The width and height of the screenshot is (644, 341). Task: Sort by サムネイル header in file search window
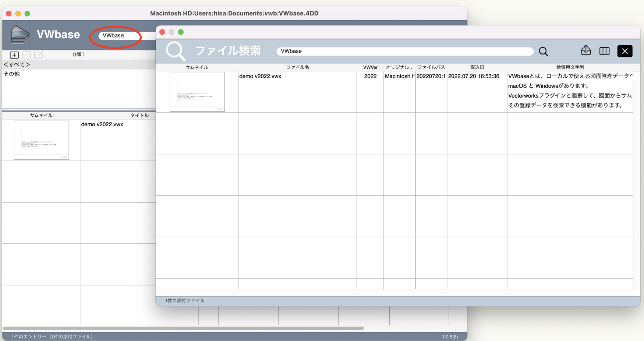coord(197,67)
